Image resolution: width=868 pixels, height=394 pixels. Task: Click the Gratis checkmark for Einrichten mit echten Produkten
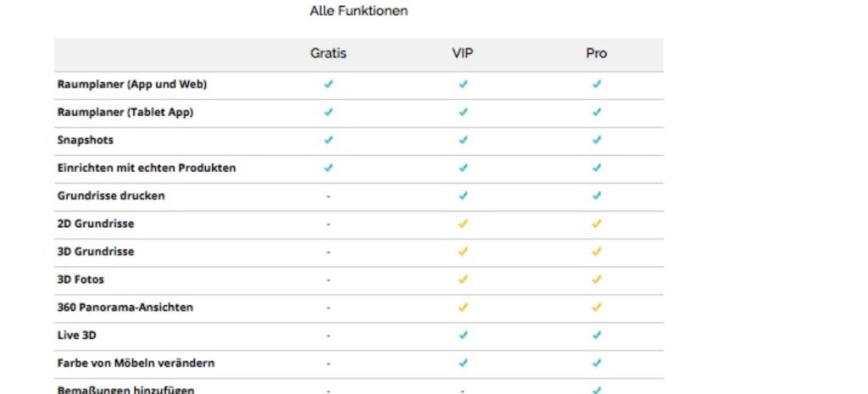coord(328,168)
